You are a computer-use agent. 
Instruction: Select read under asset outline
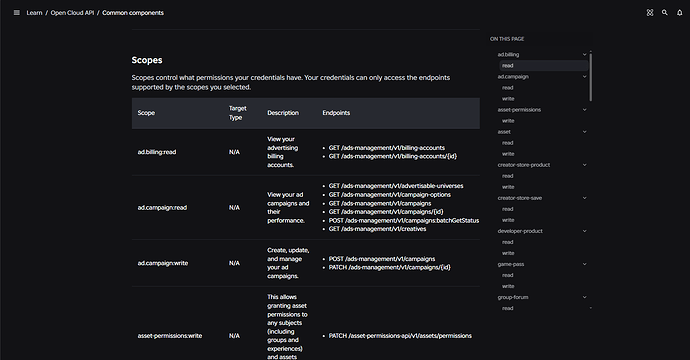tap(508, 143)
